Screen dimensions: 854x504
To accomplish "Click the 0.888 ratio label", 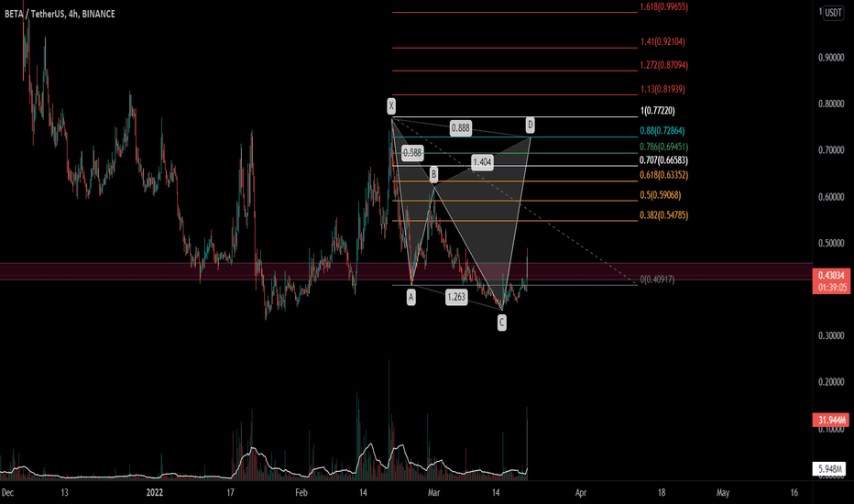I will pyautogui.click(x=460, y=128).
